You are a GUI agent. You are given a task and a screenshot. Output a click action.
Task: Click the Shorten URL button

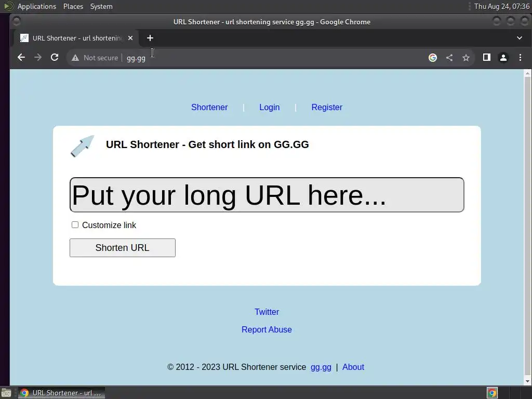coord(123,248)
